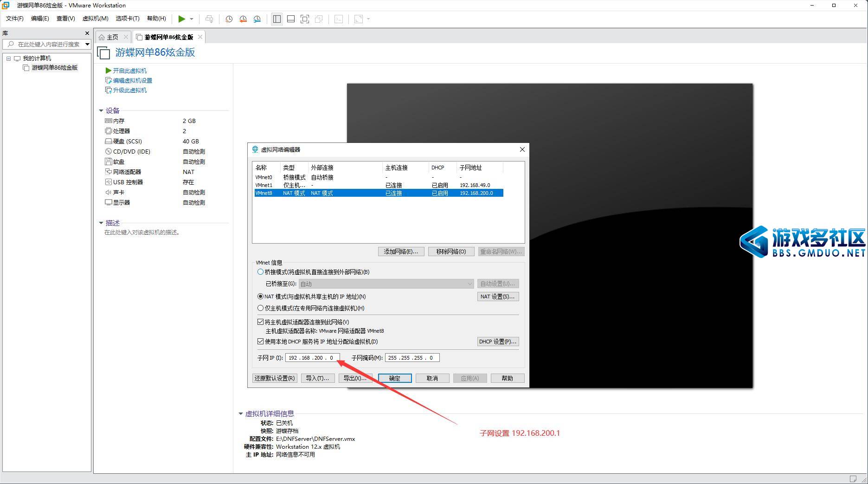Select the VMnet8 NAT row
868x484 pixels.
(379, 193)
